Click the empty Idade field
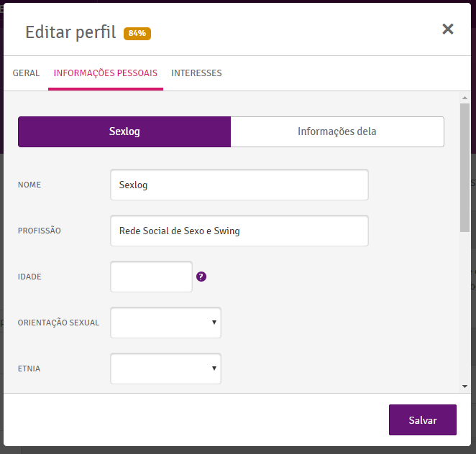Screen dimensions: 476x454 click(x=152, y=277)
